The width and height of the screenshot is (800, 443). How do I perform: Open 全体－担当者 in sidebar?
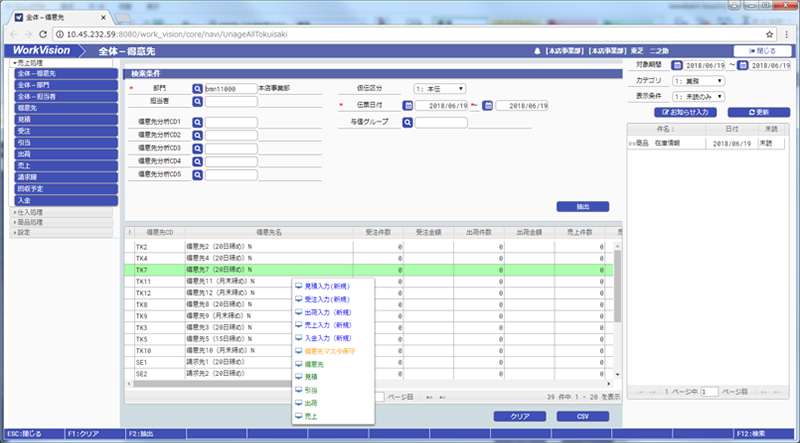[x=66, y=96]
